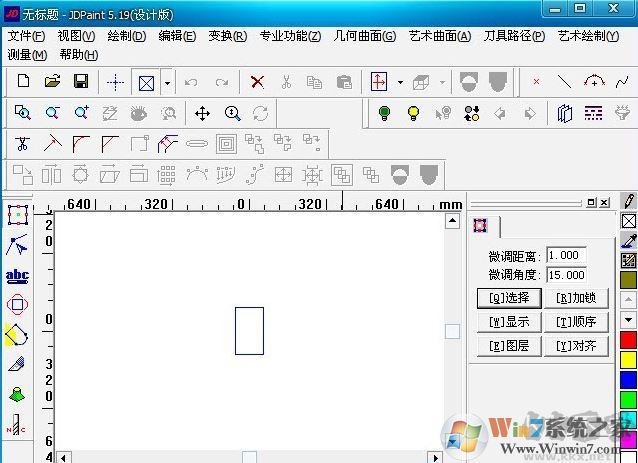The image size is (638, 463).
Task: Select the arc drawing tool
Action: 594,81
